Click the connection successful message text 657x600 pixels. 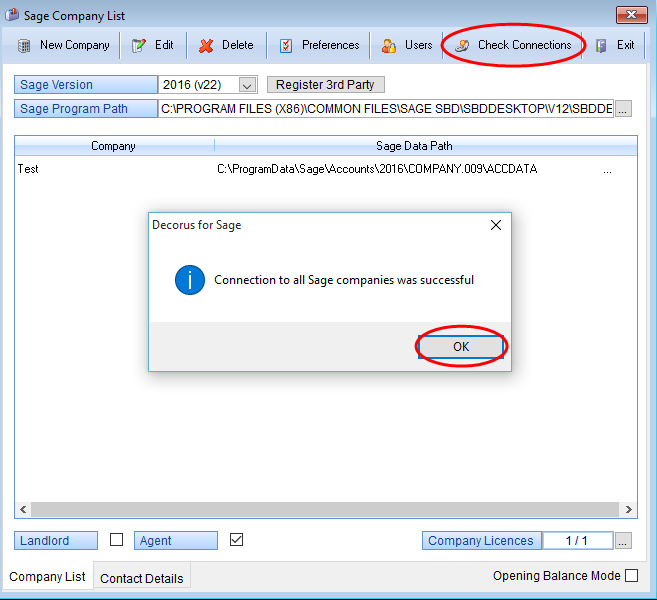click(x=344, y=280)
